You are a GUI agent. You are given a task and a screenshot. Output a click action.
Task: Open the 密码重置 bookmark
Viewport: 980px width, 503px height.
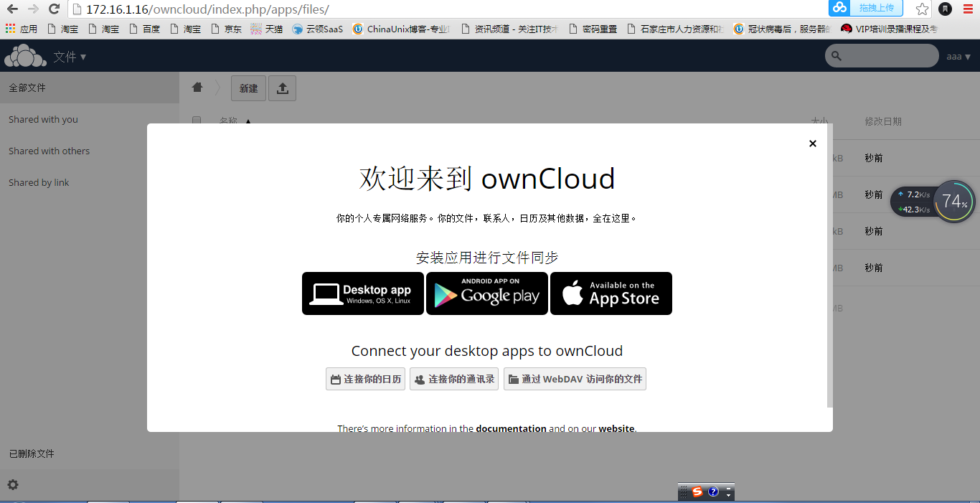(593, 29)
